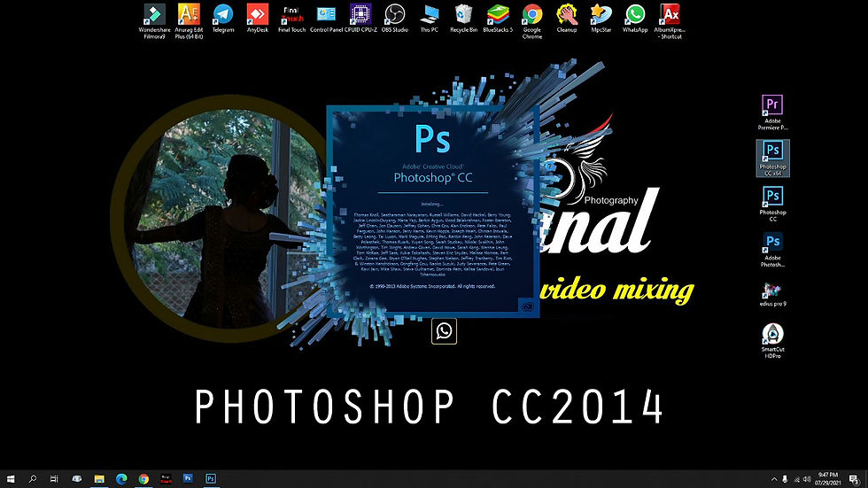This screenshot has height=488, width=868.
Task: Open Control Panel desktop icon
Action: tap(326, 19)
